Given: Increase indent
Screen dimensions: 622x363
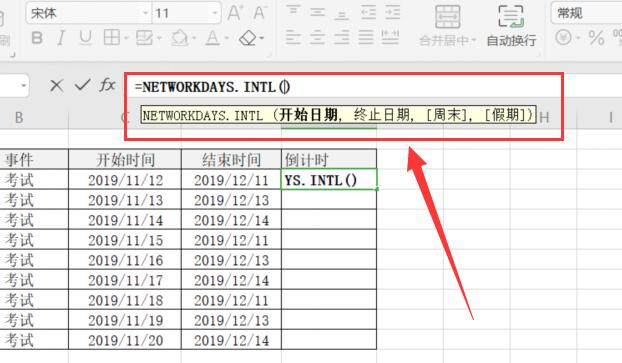Looking at the screenshot, I should point(393,13).
